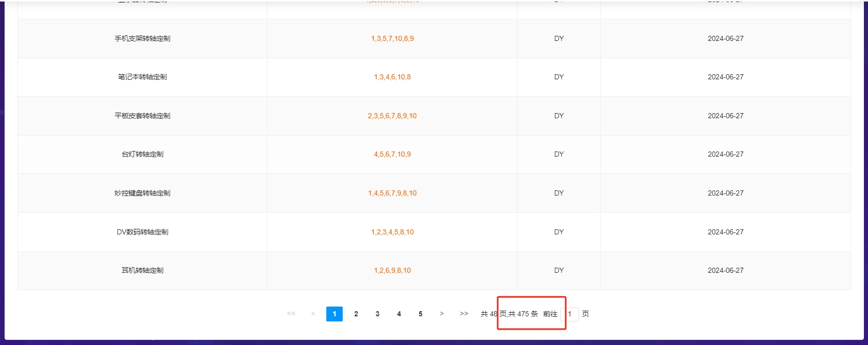Select the DV数码转轴定制 row name
The height and width of the screenshot is (345, 868).
coord(142,232)
